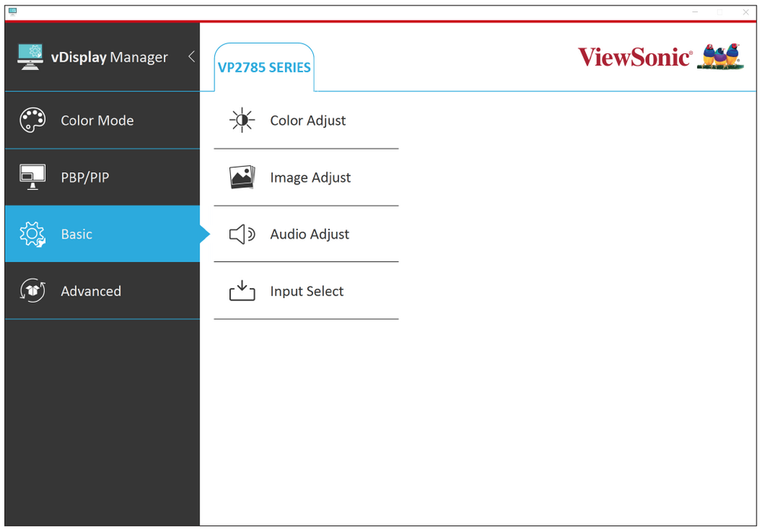Click the PBP/PIP monitor icon
Image resolution: width=762 pixels, height=532 pixels.
pos(33,177)
